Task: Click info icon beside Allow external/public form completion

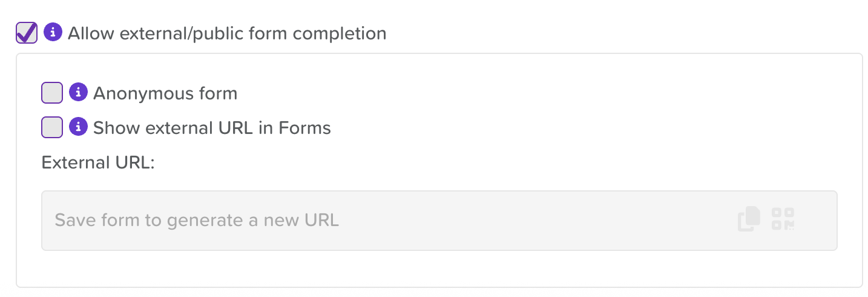Action: [53, 32]
